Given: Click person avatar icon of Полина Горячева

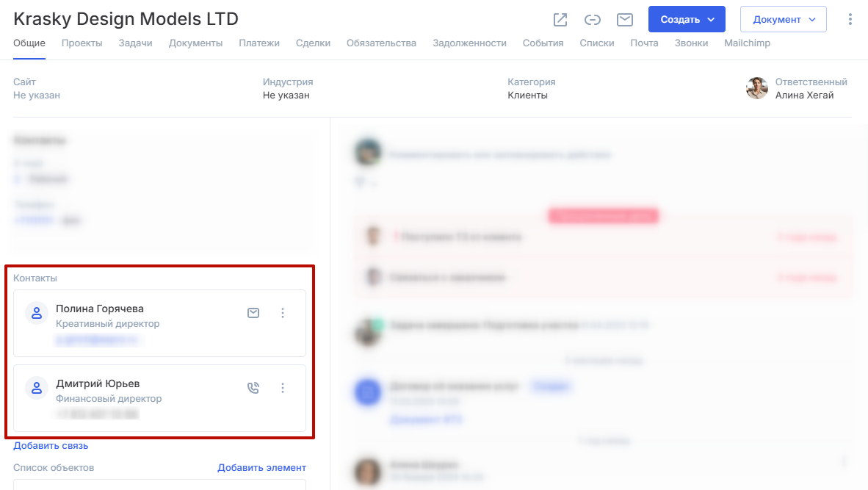Looking at the screenshot, I should click(x=37, y=313).
